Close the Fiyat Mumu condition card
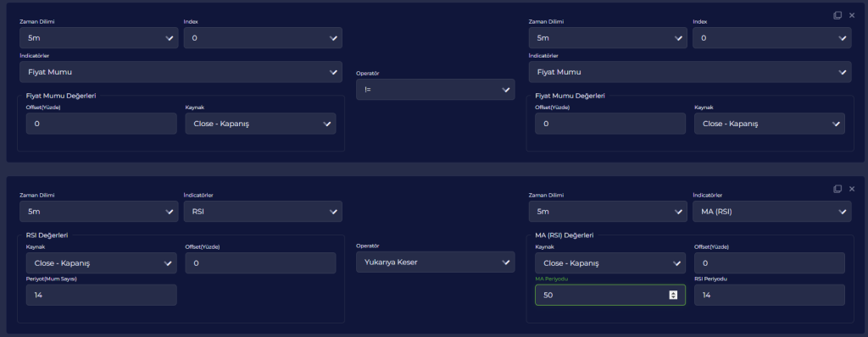The height and width of the screenshot is (337, 868). pyautogui.click(x=852, y=15)
